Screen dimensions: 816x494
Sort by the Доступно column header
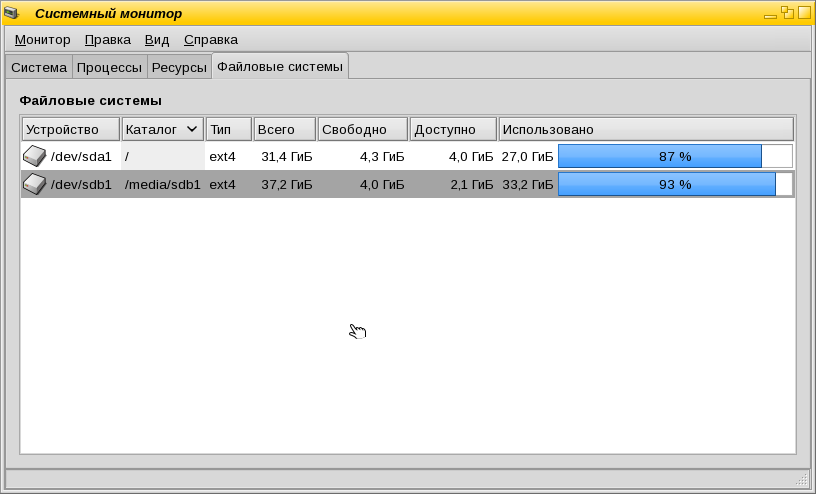(x=453, y=129)
